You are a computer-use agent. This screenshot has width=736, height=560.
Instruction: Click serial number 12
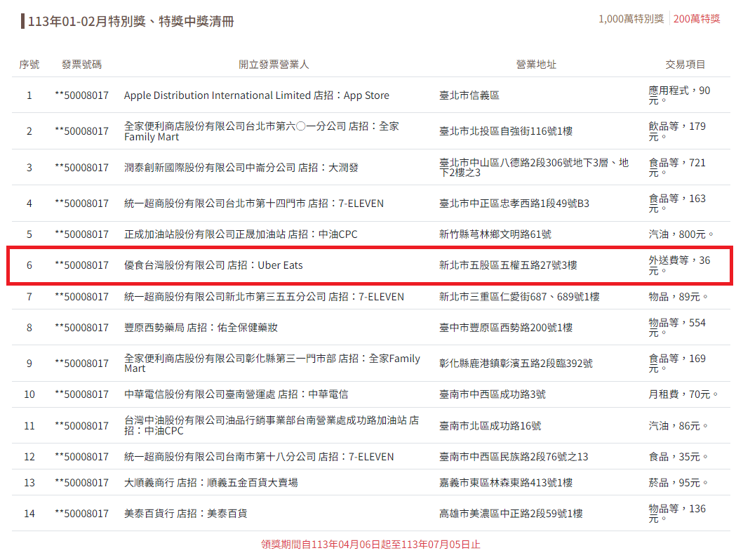[29, 457]
